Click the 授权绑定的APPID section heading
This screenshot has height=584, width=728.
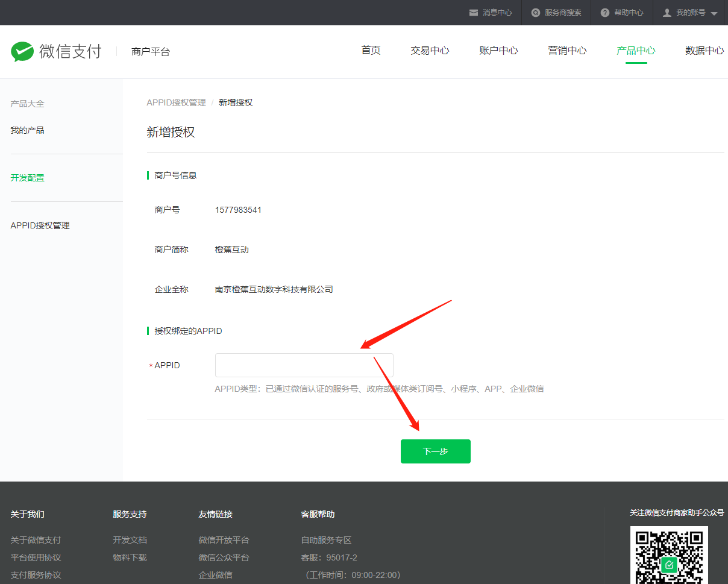[x=188, y=331]
